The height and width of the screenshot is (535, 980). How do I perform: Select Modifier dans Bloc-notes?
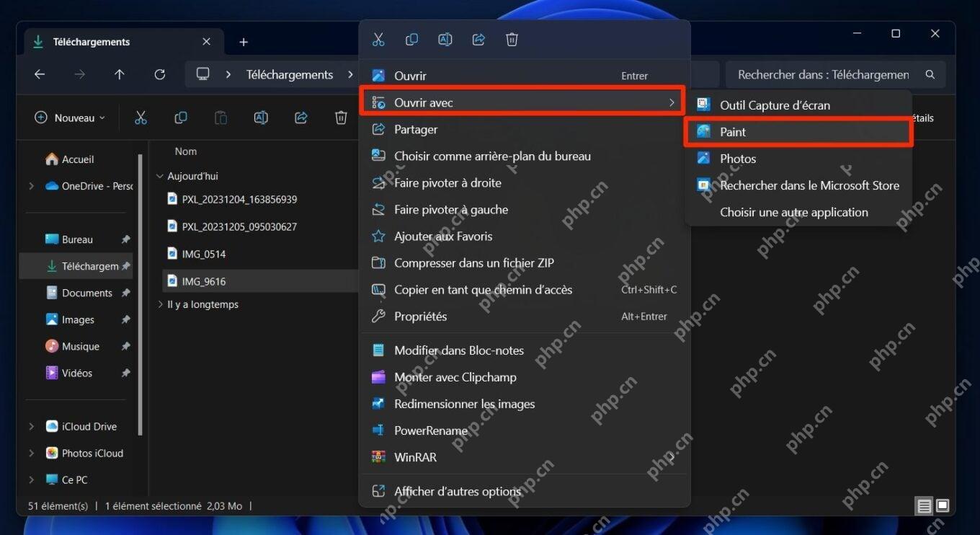[525, 350]
